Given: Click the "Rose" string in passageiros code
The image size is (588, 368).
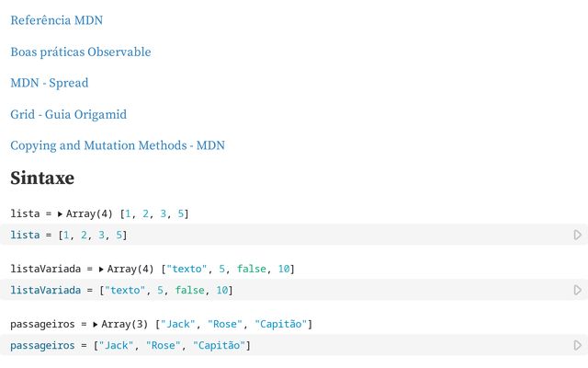Looking at the screenshot, I should click(164, 346).
